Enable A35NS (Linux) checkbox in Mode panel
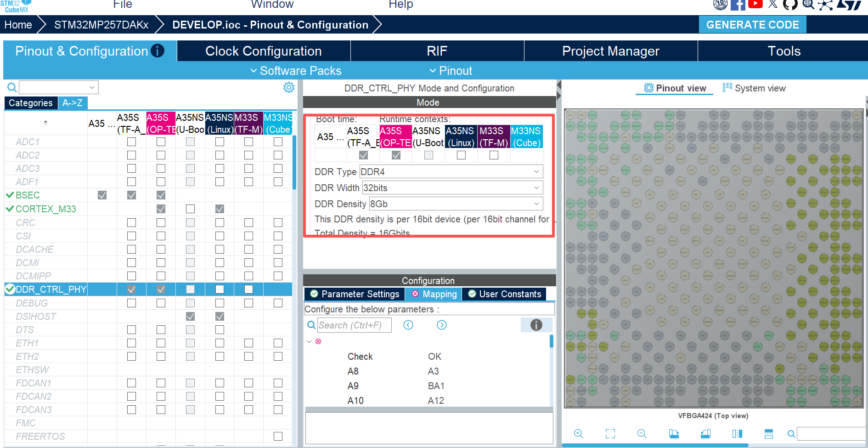The image size is (868, 448). pos(461,155)
